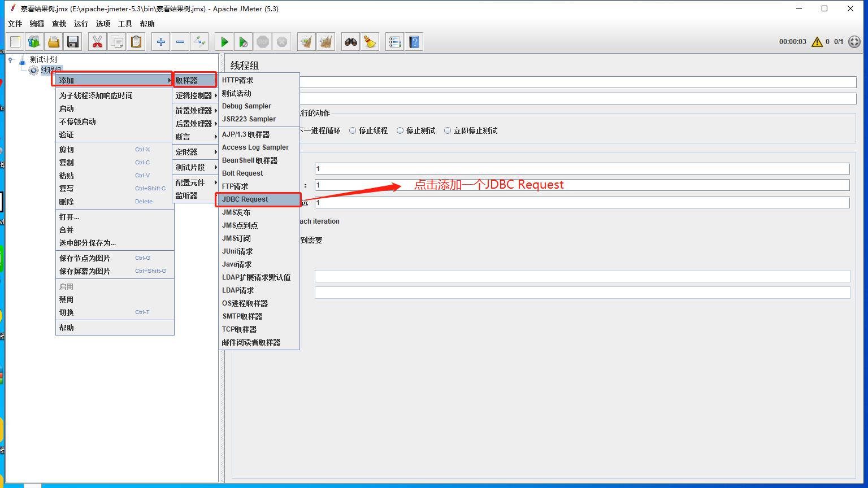Expand the 配置元件 submenu
The width and height of the screenshot is (868, 488).
point(195,182)
